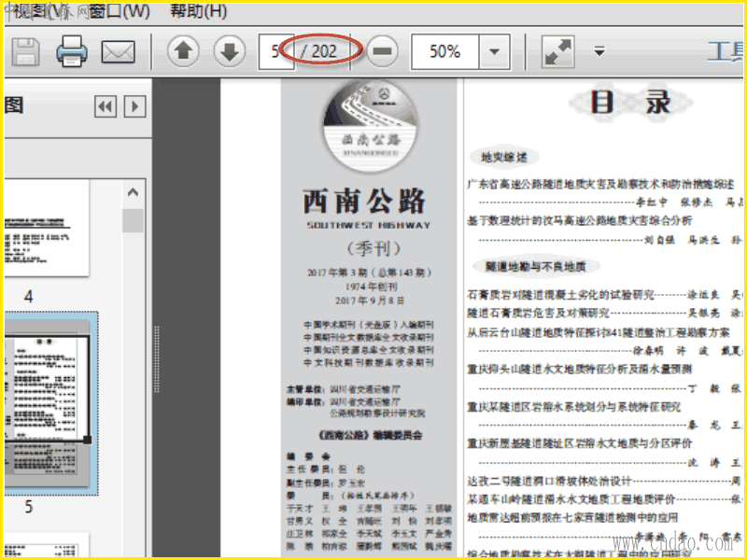Click thumbnail scrollbar up arrow
The image size is (747, 560).
133,192
